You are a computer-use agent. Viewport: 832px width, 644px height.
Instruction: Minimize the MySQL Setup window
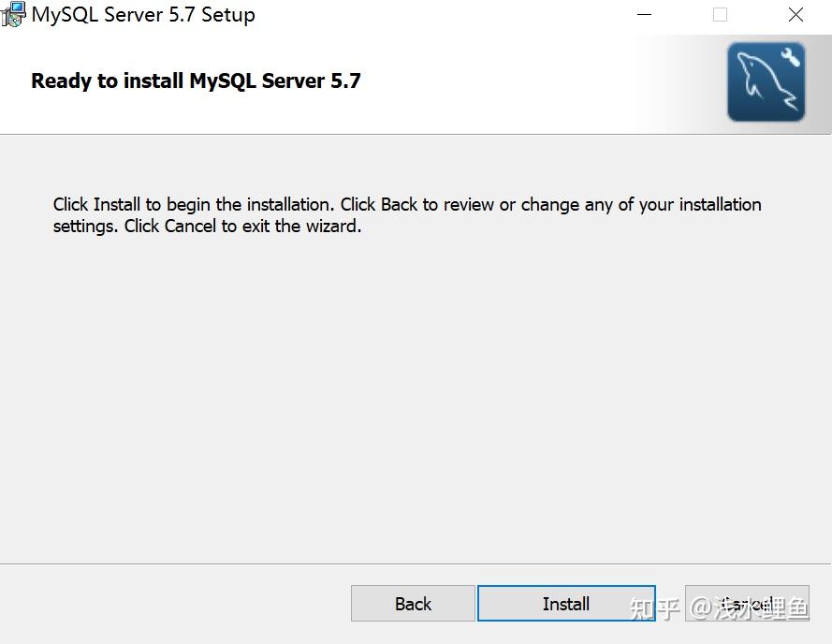tap(645, 15)
